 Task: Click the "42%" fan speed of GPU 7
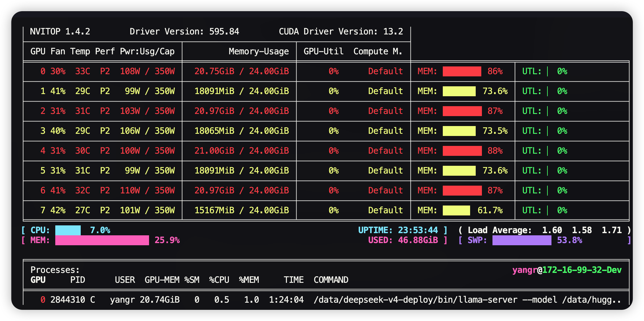coord(58,210)
